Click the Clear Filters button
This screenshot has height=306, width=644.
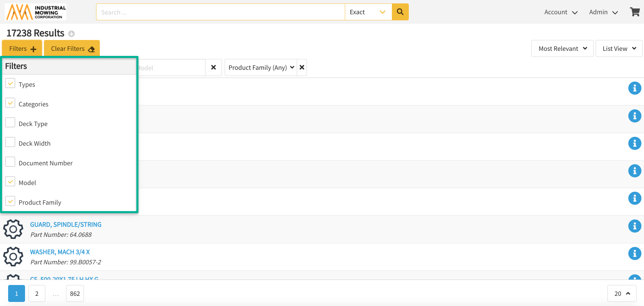(72, 48)
